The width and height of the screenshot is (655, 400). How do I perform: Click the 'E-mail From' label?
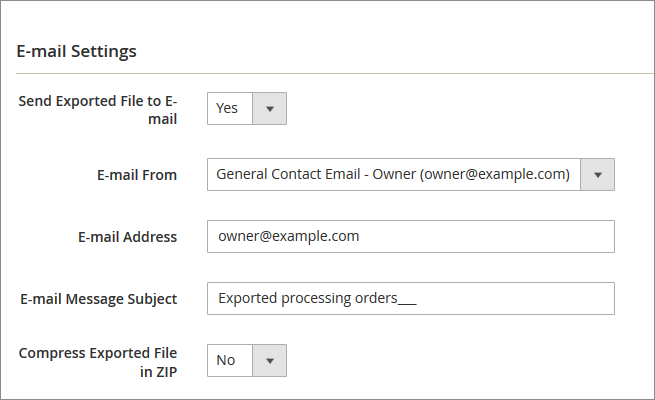137,175
